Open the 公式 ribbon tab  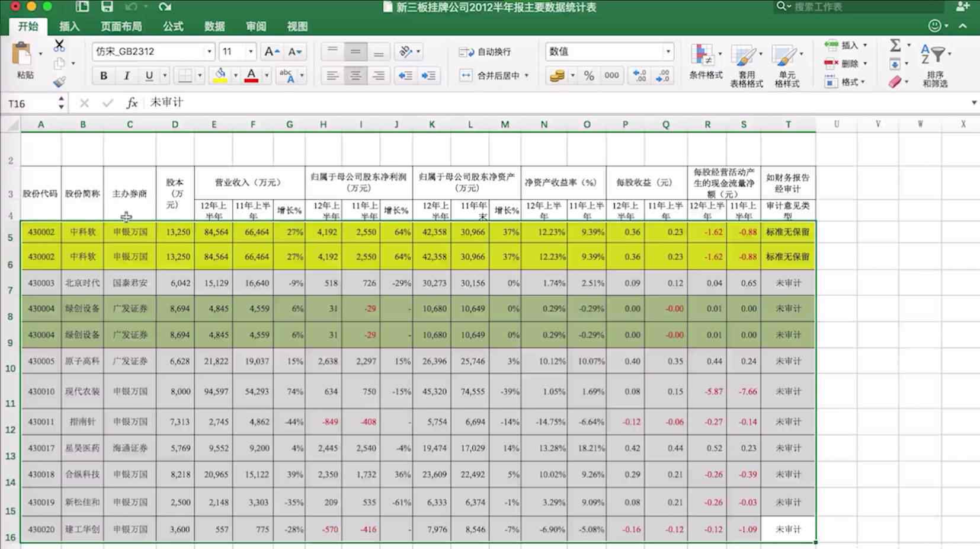[173, 26]
